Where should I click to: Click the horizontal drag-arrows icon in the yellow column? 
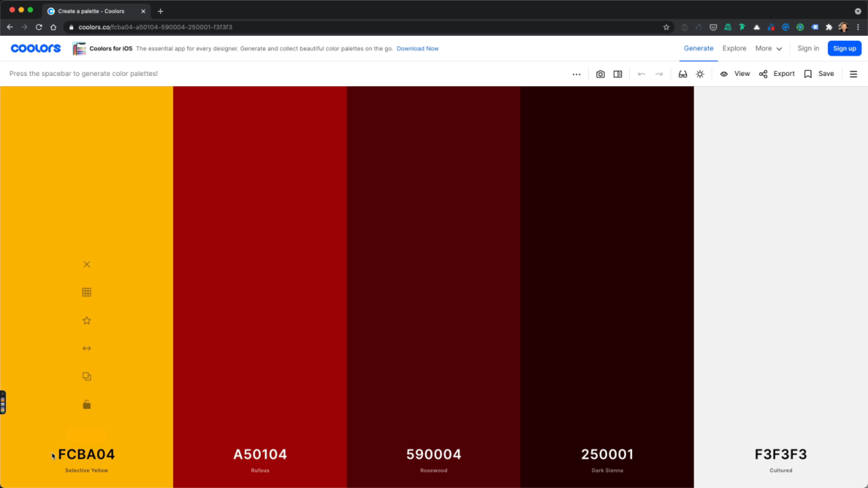(87, 348)
